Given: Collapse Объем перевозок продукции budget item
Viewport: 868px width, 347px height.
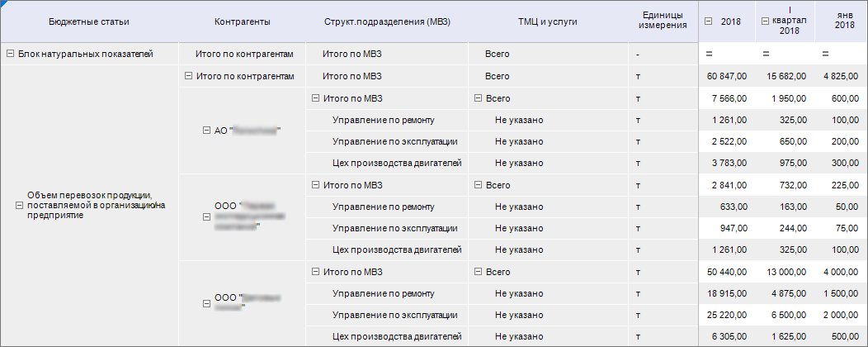Looking at the screenshot, I should 20,205.
